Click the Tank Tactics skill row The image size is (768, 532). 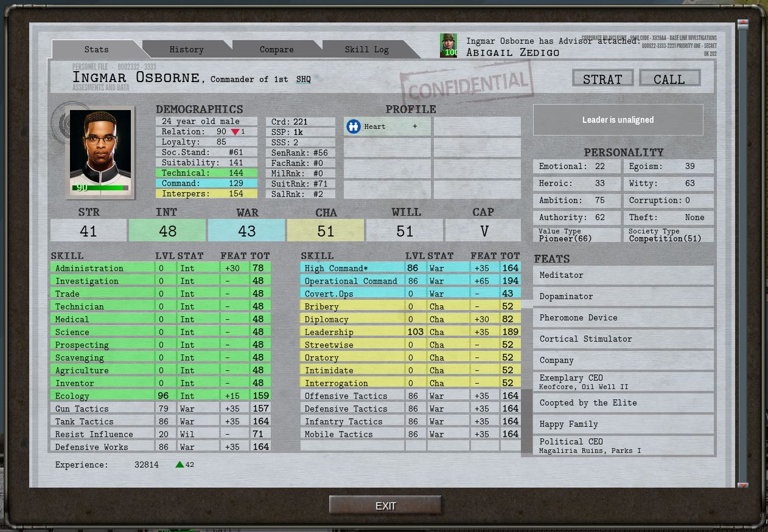(161, 421)
